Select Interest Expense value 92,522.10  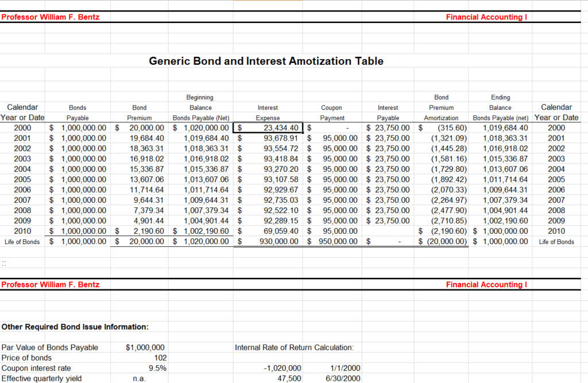(268, 210)
